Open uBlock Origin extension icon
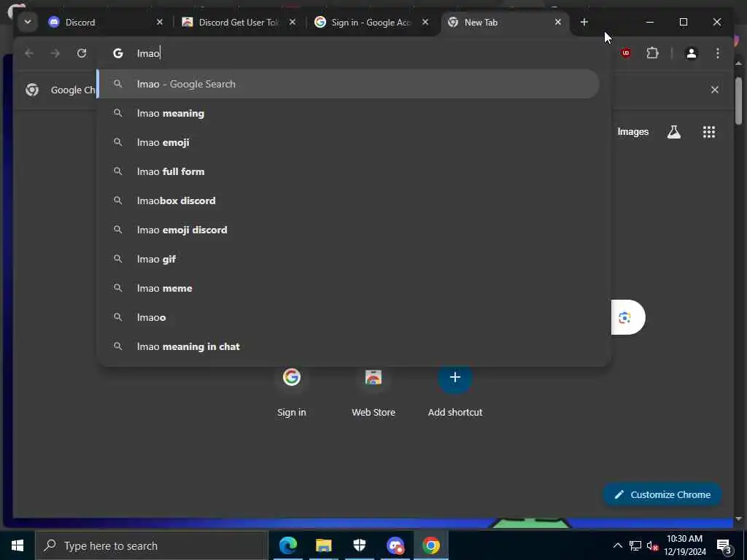The height and width of the screenshot is (560, 747). tap(625, 52)
